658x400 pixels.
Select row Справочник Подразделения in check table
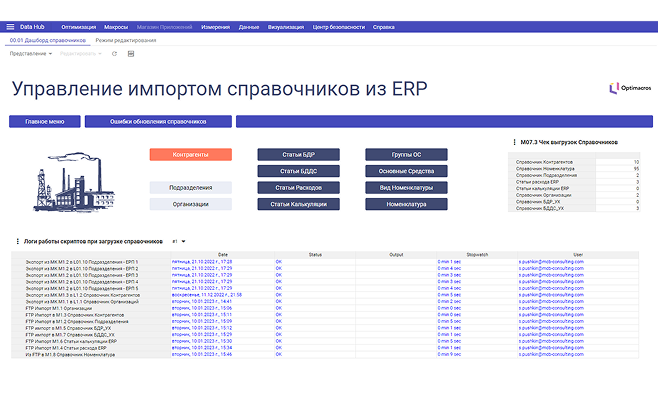pos(574,175)
